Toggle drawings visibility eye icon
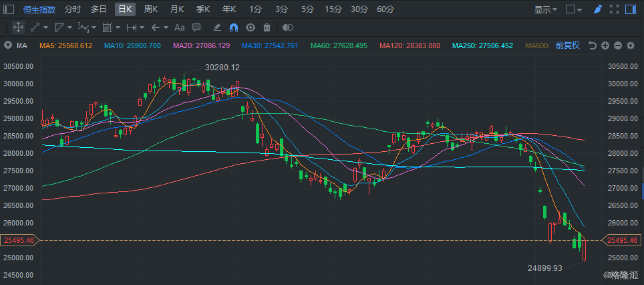This screenshot has width=644, height=285. pyautogui.click(x=251, y=27)
